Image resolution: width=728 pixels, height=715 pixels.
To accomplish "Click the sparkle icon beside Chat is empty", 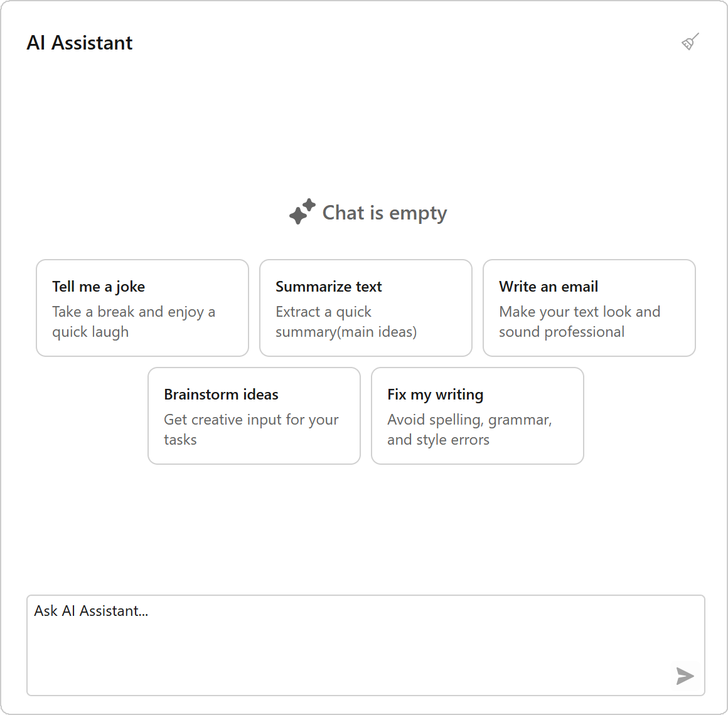I will coord(302,211).
